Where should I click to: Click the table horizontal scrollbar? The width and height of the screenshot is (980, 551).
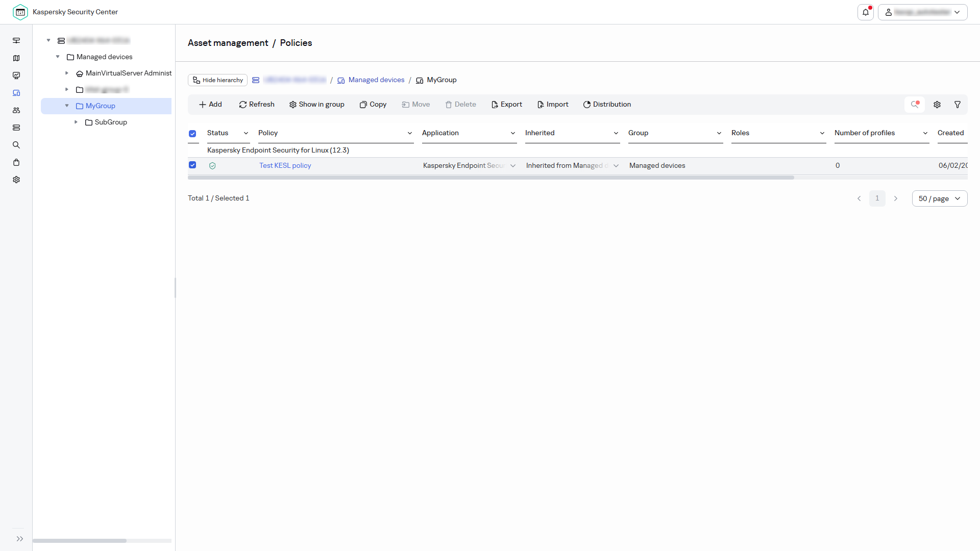(x=491, y=178)
